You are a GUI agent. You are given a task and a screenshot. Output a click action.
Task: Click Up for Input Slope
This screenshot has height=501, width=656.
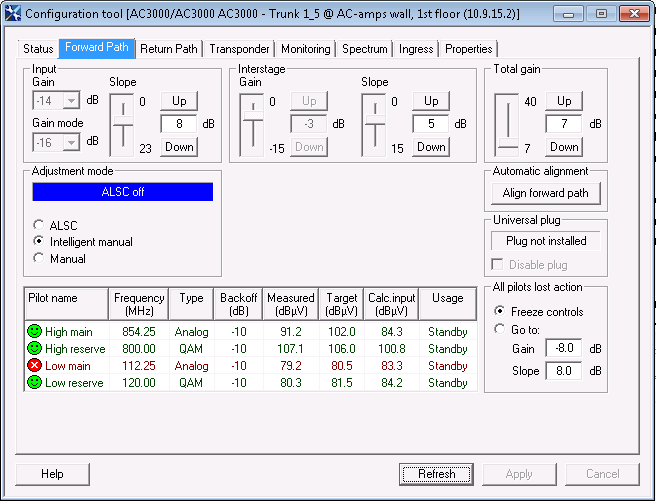click(x=179, y=101)
